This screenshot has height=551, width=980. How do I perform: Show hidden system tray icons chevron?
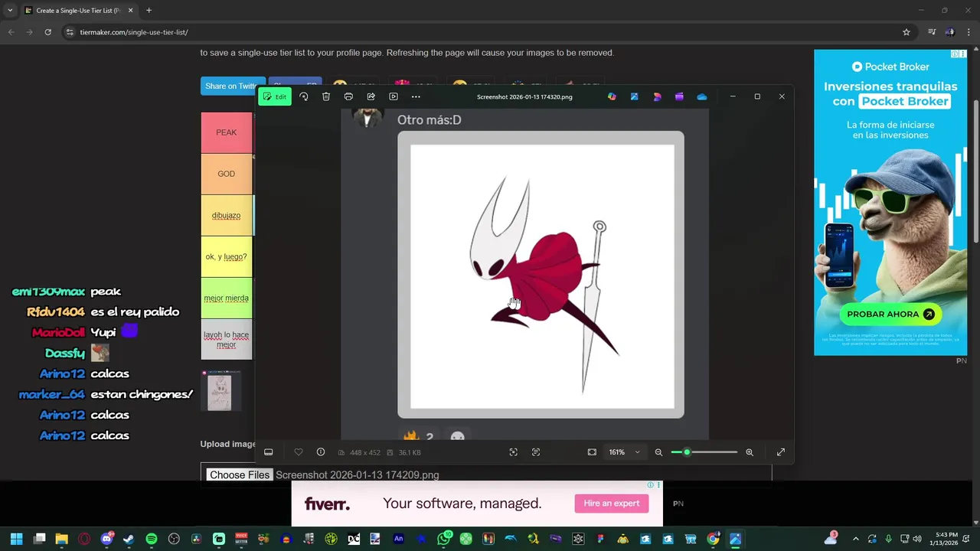[856, 540]
